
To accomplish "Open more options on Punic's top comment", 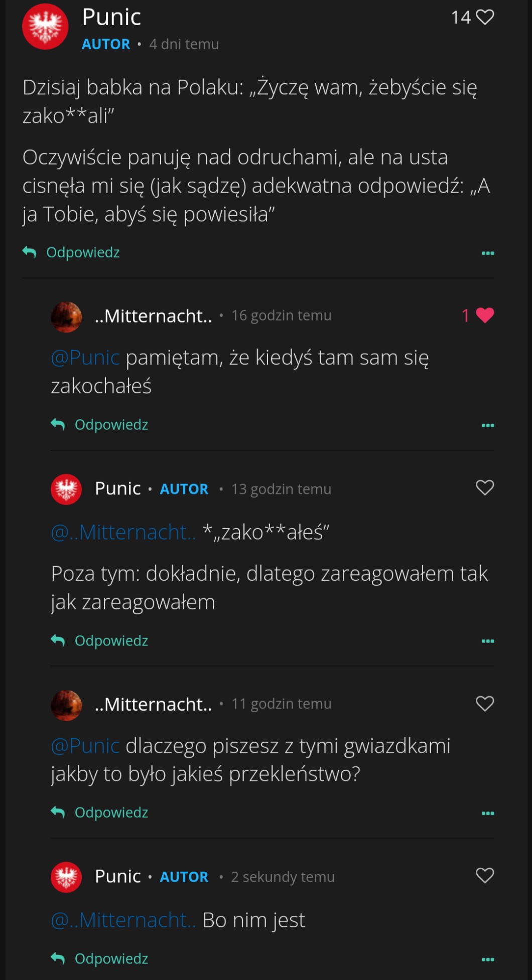I will pos(488,253).
